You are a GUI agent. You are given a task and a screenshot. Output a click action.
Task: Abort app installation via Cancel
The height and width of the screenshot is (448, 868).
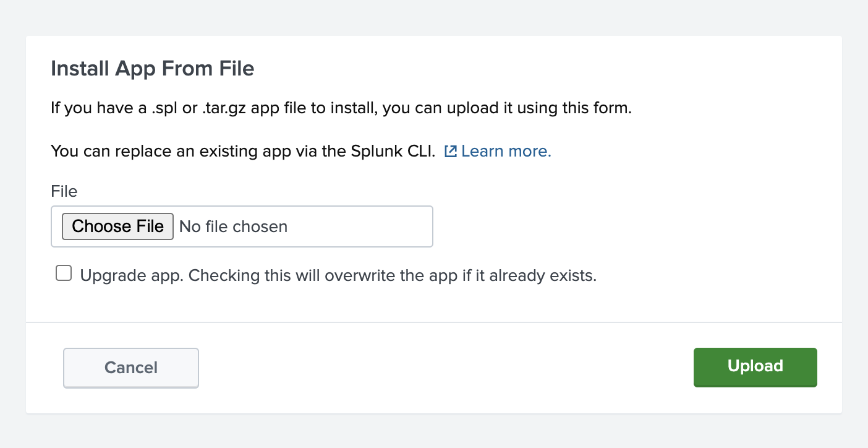(x=130, y=367)
